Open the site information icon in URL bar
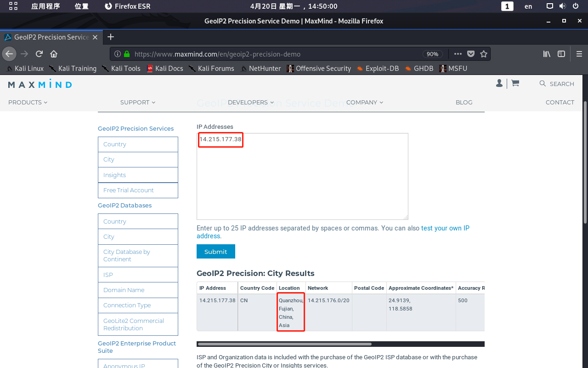The width and height of the screenshot is (588, 368). 117,54
